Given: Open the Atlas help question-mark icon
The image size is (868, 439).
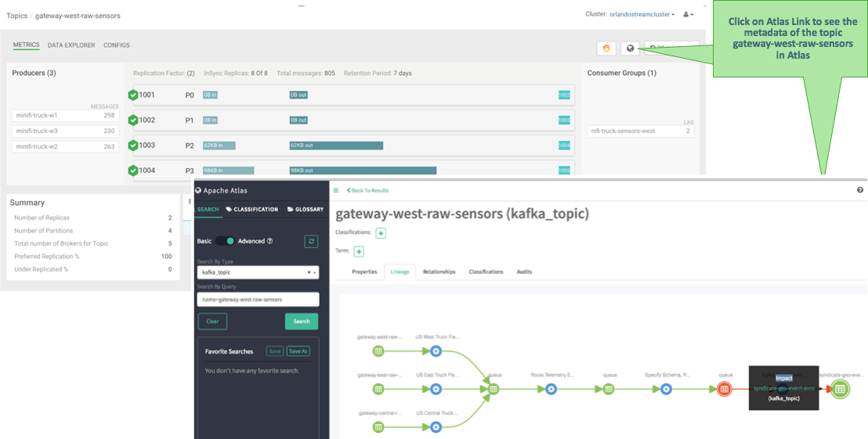Looking at the screenshot, I should (x=859, y=190).
